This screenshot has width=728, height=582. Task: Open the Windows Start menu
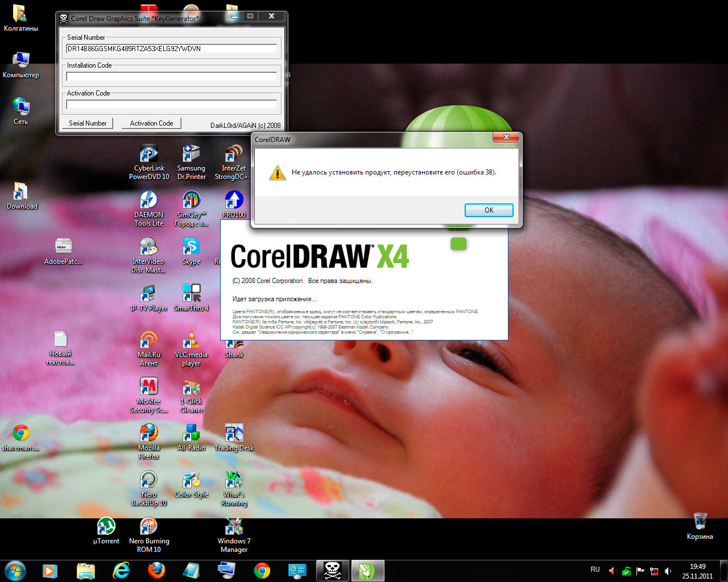pyautogui.click(x=15, y=571)
